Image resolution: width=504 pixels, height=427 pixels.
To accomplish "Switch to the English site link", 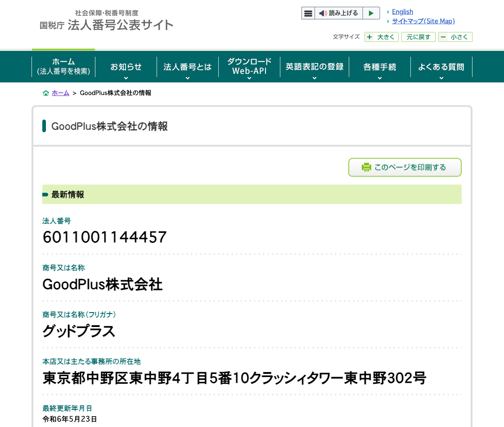I will click(402, 12).
